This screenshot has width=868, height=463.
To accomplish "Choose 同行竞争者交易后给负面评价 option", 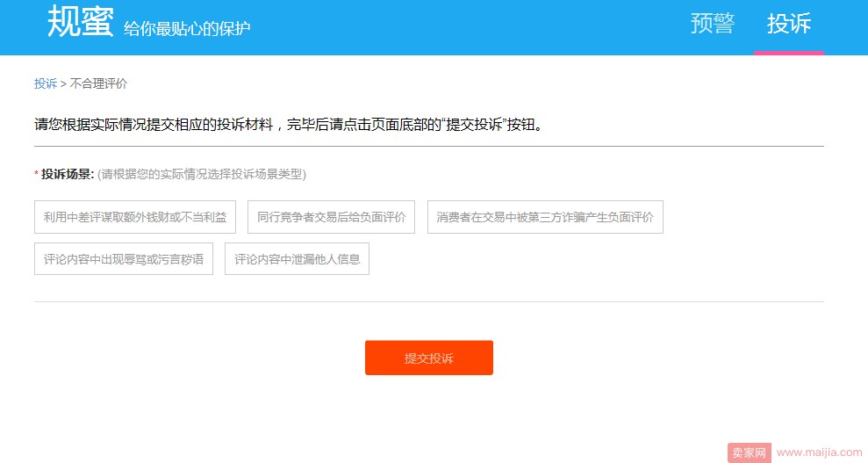I will (331, 217).
